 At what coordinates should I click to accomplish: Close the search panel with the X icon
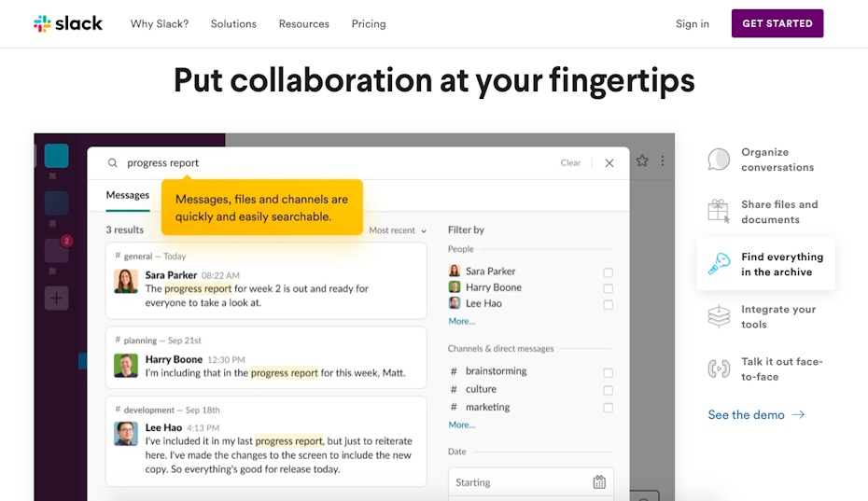tap(609, 163)
